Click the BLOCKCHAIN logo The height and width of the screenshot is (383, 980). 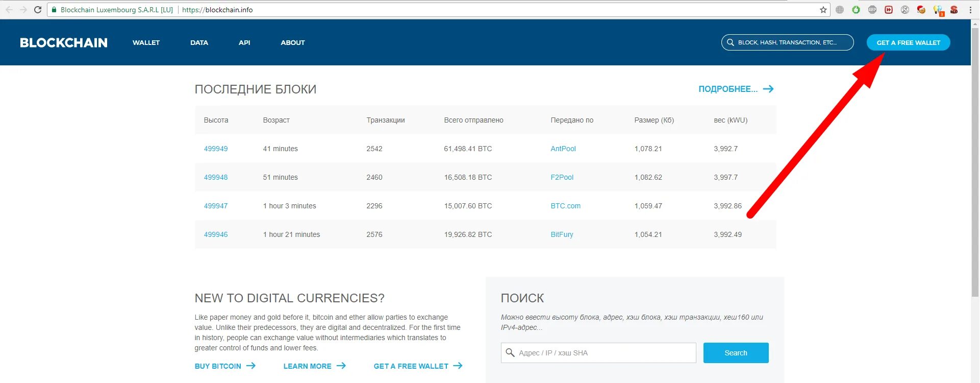pos(64,42)
